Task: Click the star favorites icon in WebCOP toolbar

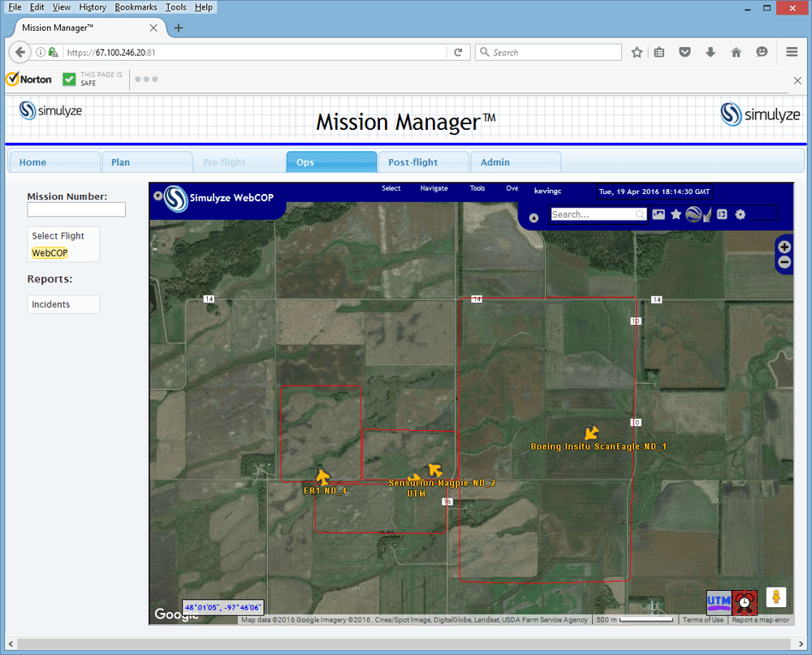Action: coord(676,213)
